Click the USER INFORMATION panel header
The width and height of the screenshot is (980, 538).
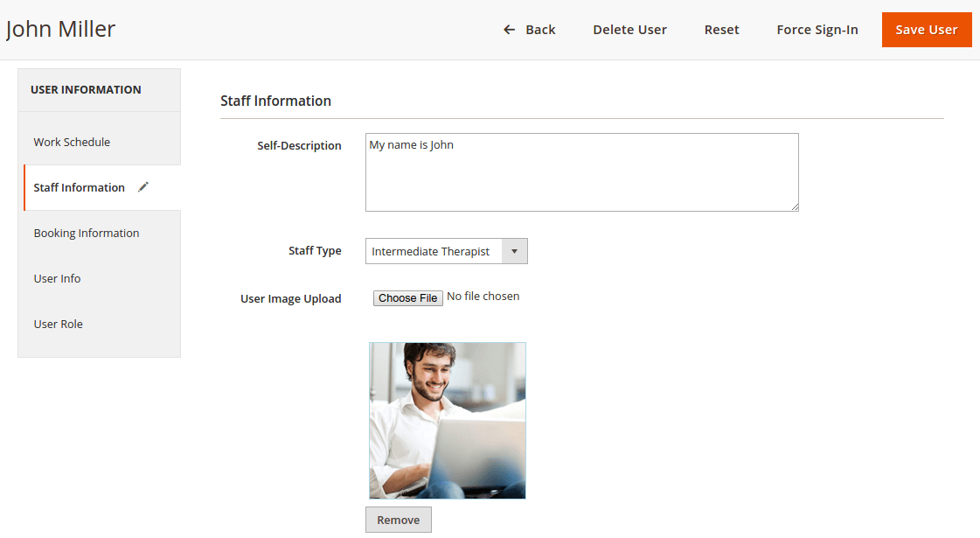(100, 90)
